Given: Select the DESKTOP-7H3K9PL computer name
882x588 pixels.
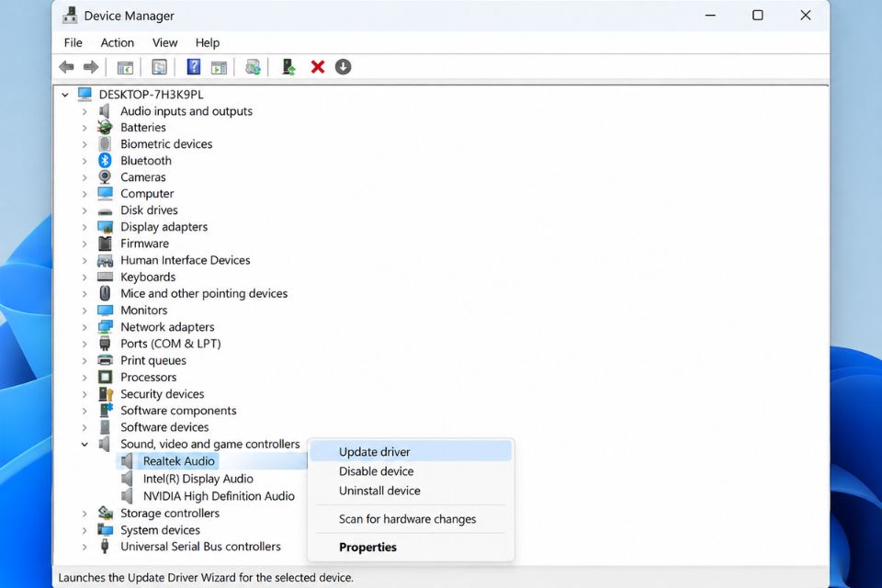Looking at the screenshot, I should pyautogui.click(x=152, y=95).
